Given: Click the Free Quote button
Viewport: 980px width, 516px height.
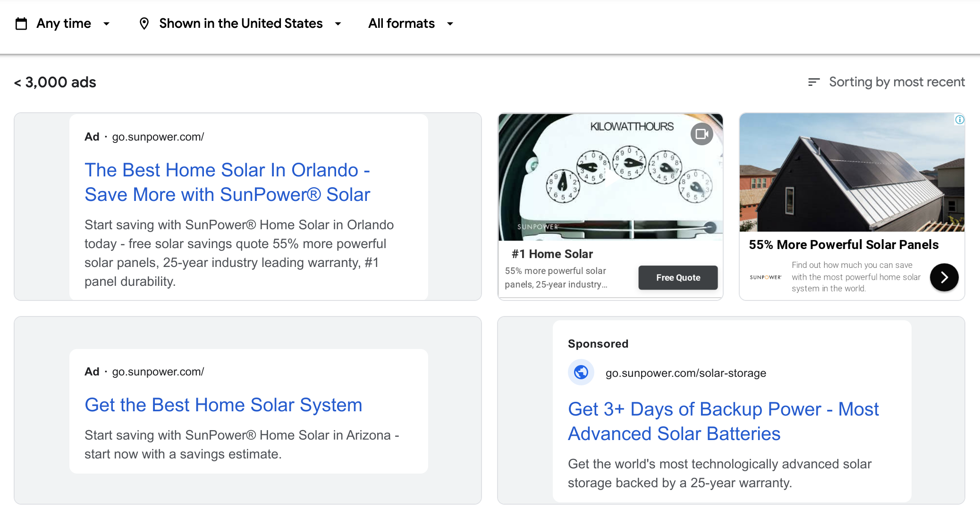Looking at the screenshot, I should coord(677,277).
